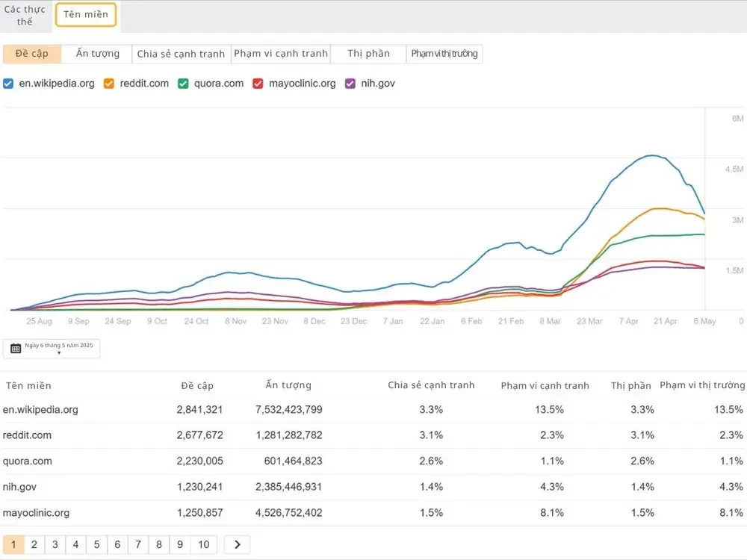Select current page 1 button
Viewport: 747px width, 560px height.
coord(13,544)
